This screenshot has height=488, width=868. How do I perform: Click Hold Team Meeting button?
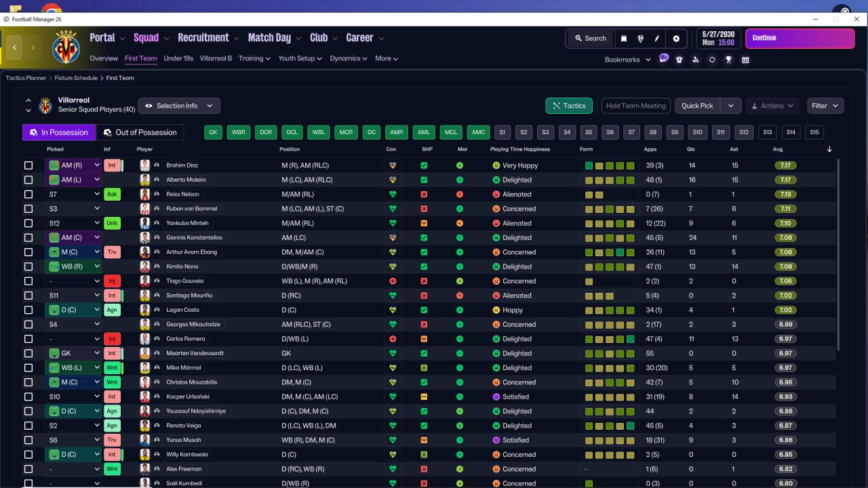coord(635,106)
